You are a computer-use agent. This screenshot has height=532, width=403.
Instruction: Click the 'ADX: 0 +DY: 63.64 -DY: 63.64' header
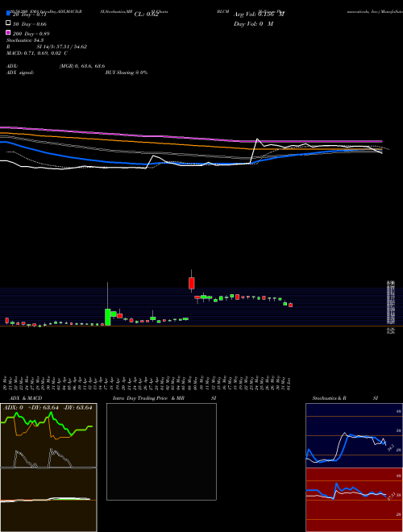tap(48, 408)
